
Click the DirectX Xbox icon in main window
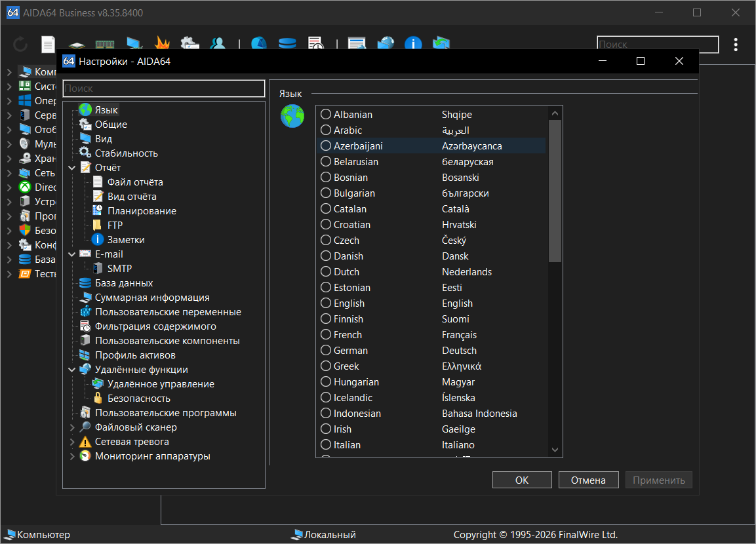pyautogui.click(x=25, y=187)
